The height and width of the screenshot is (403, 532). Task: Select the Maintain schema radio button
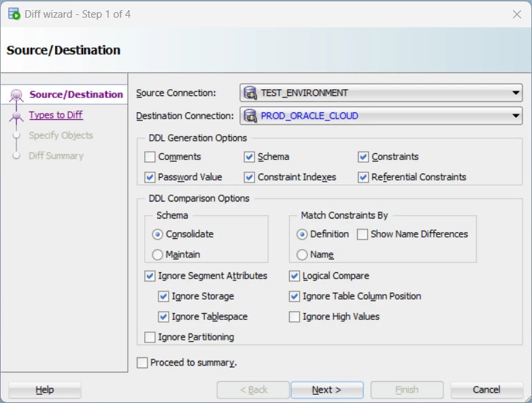pos(157,255)
